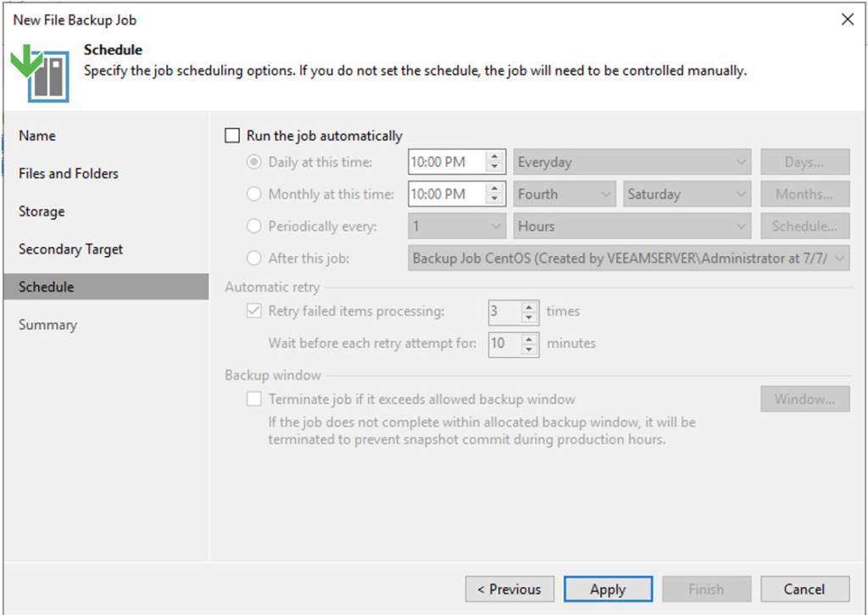This screenshot has width=868, height=615.
Task: Click the Apply button
Action: [609, 589]
